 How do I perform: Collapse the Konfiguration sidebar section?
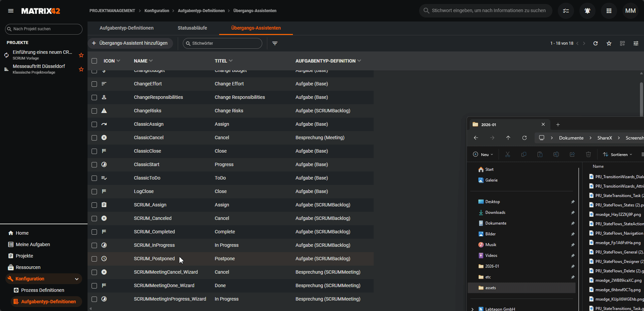coord(77,279)
